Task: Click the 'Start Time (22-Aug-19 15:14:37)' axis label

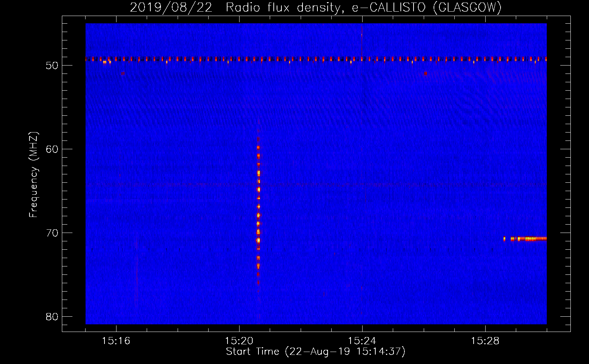Action: (x=316, y=352)
